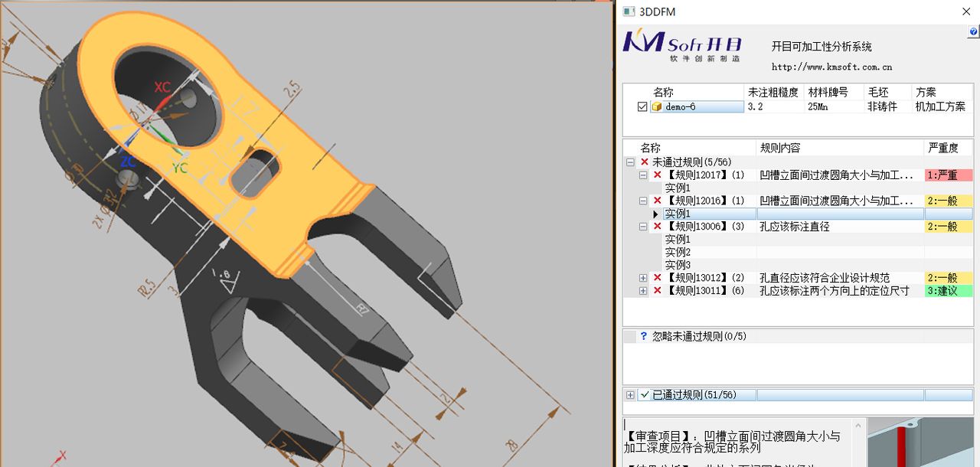Select the yellow part icon before demo-6

[x=656, y=106]
